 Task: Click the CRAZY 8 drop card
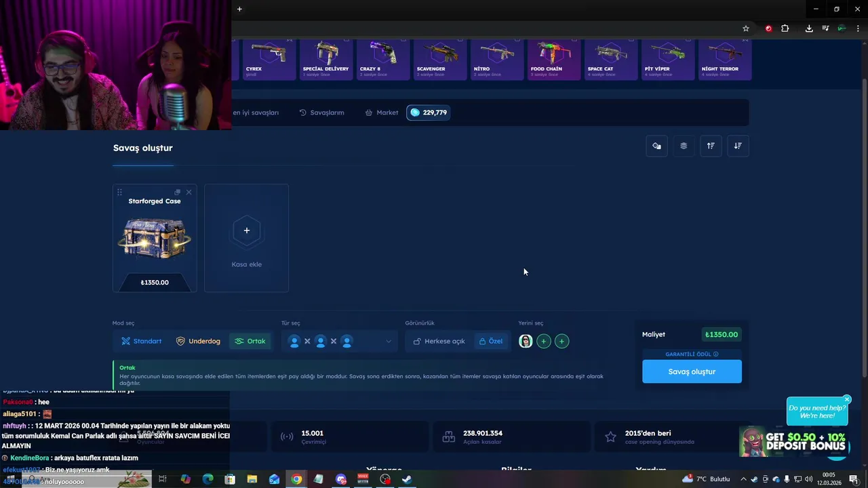pos(383,60)
